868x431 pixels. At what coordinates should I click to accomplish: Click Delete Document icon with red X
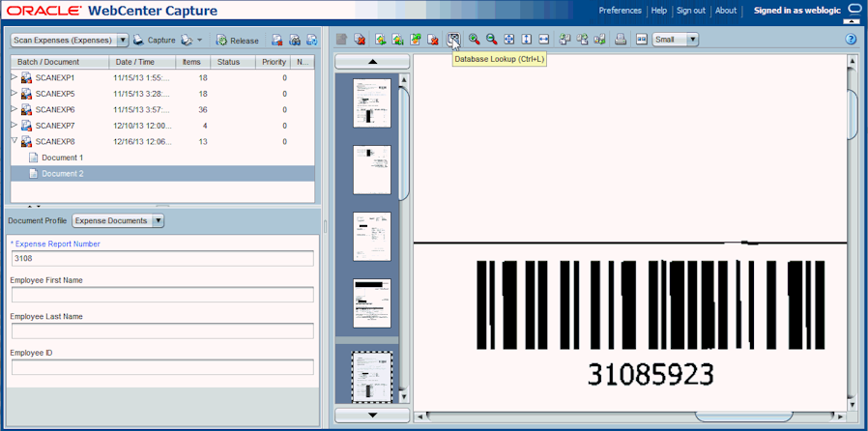(x=360, y=40)
